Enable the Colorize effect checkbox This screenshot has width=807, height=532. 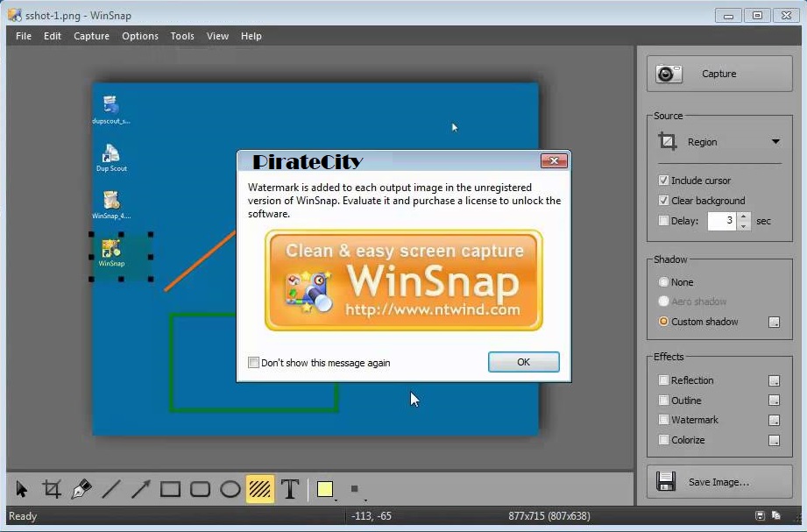tap(663, 440)
